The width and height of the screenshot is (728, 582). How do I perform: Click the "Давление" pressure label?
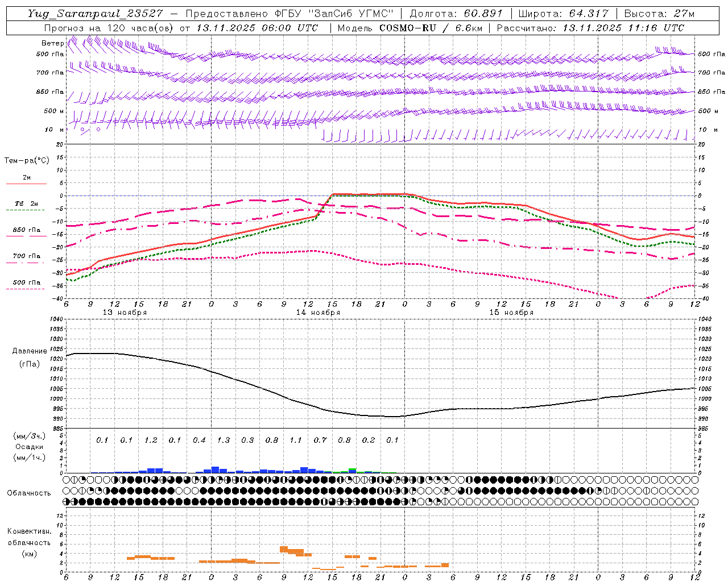(30, 351)
